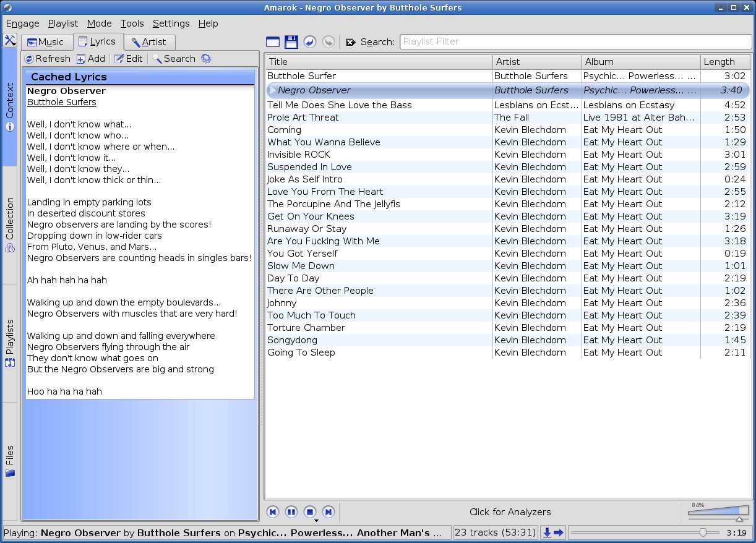Search for lyrics in the Lyrics toolbar
The height and width of the screenshot is (543, 756).
click(174, 59)
